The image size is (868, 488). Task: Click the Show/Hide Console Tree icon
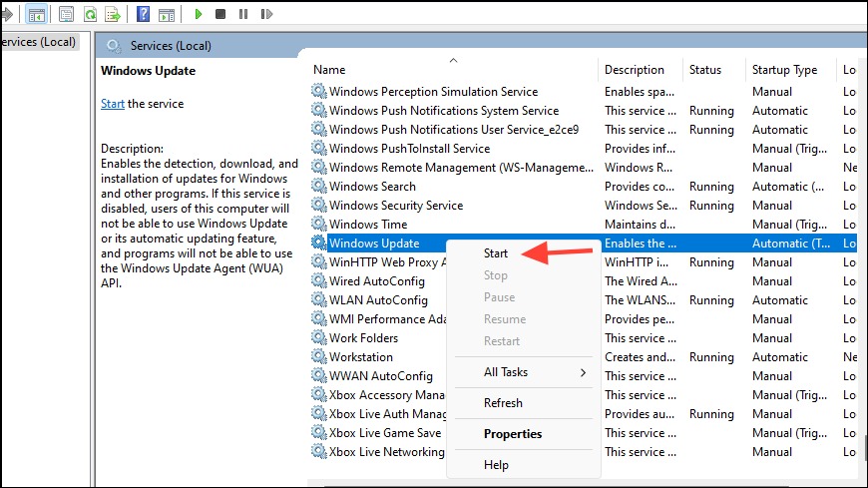click(37, 14)
